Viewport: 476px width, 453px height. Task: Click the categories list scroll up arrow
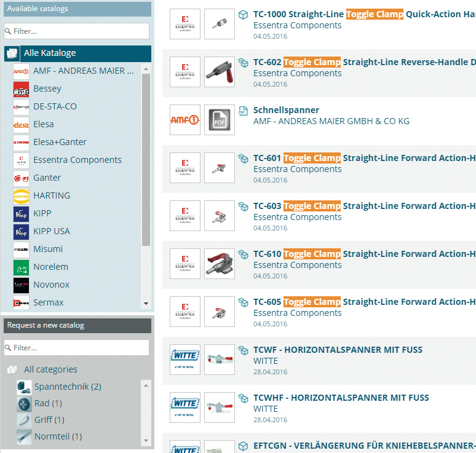(x=146, y=385)
